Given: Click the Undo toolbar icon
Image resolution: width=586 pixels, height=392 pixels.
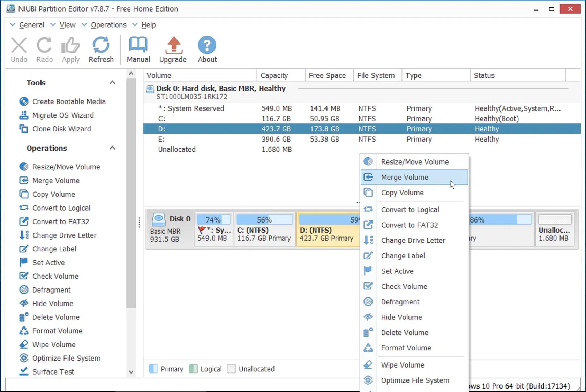Looking at the screenshot, I should coord(19,49).
